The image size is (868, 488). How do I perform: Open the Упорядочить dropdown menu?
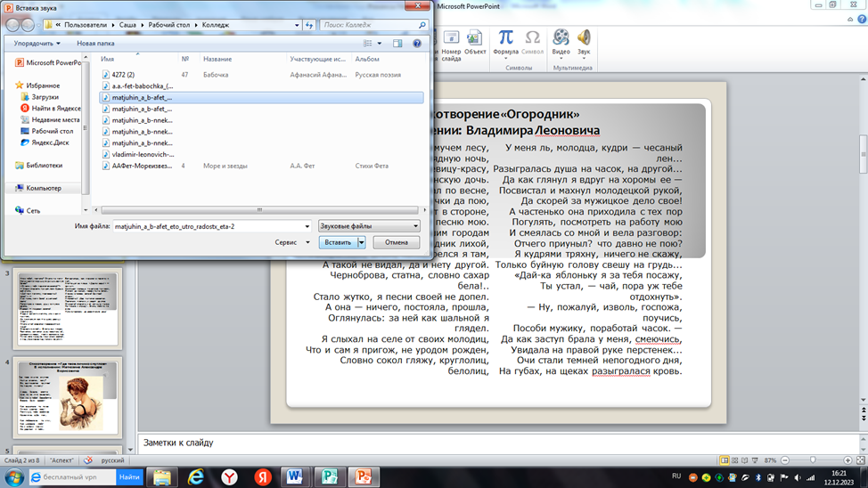37,43
